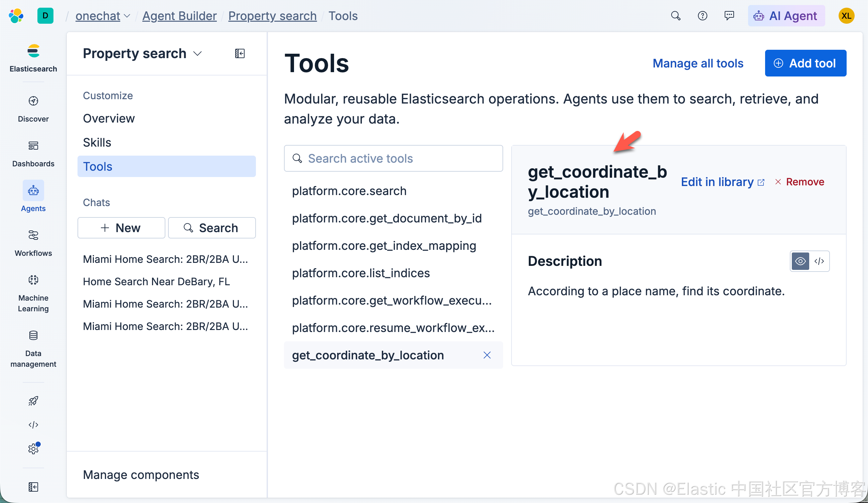The image size is (868, 503).
Task: Switch description to rendered preview mode
Action: [x=800, y=261]
